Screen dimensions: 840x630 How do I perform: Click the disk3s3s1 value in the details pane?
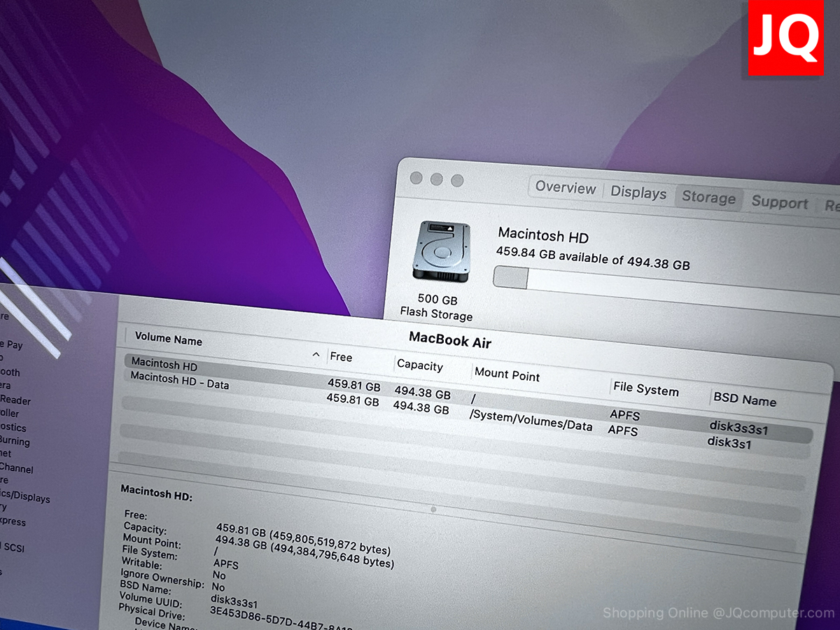point(234,601)
